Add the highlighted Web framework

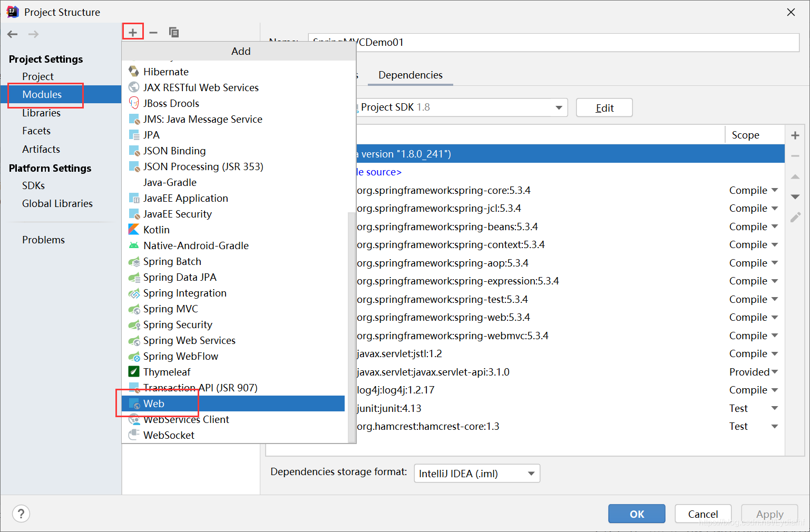(233, 403)
